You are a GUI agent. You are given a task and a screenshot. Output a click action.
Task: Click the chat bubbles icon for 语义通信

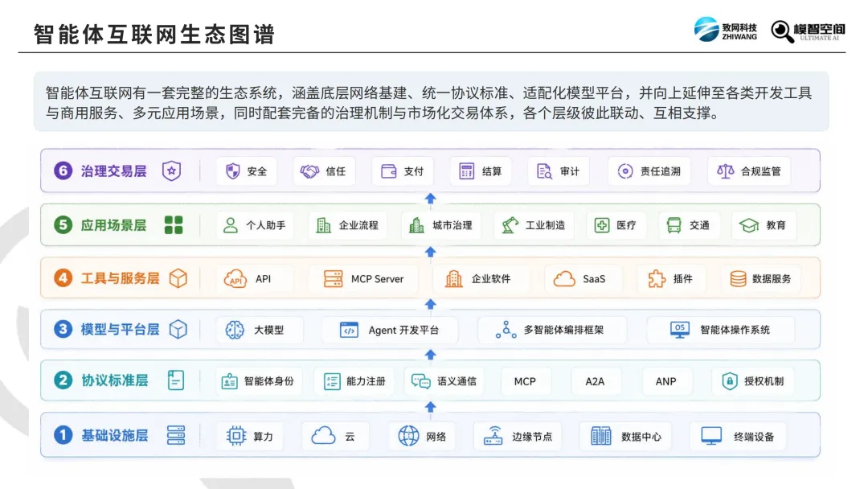coord(420,381)
